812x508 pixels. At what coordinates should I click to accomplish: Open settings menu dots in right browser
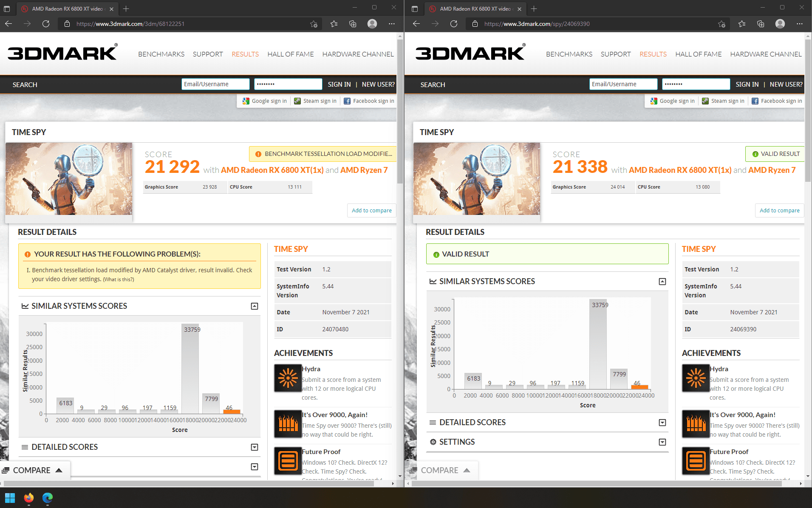(x=800, y=24)
